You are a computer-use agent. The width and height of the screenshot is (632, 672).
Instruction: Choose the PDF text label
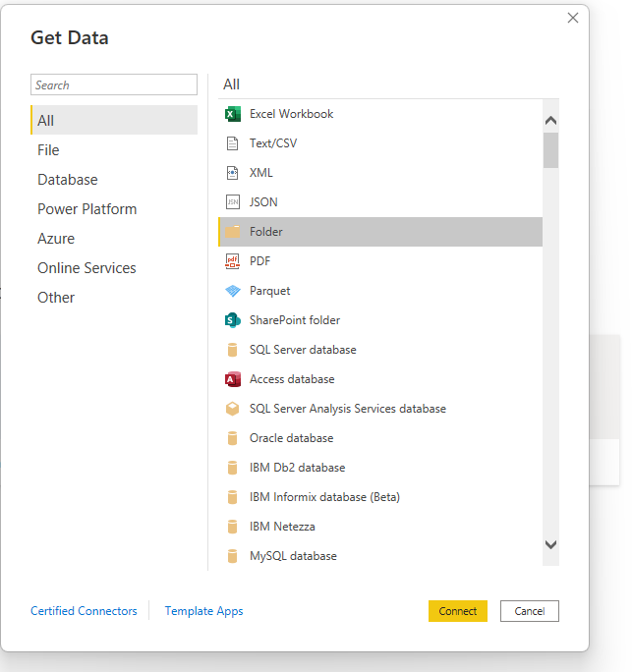click(x=259, y=261)
